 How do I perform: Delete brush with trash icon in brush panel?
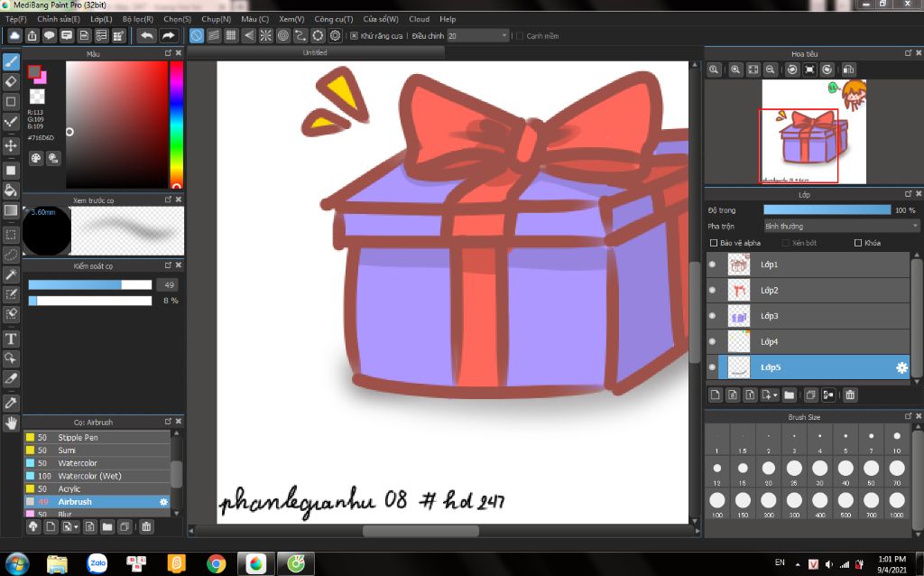(x=146, y=526)
